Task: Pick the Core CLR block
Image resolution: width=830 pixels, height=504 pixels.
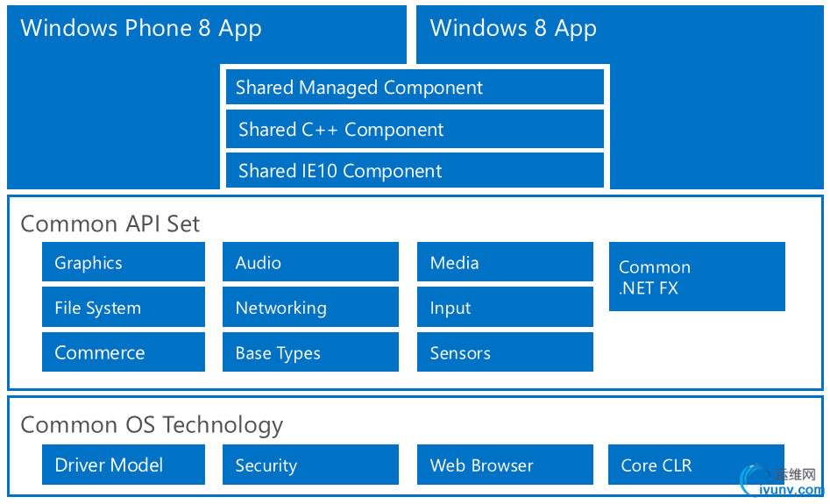Action: pyautogui.click(x=696, y=465)
